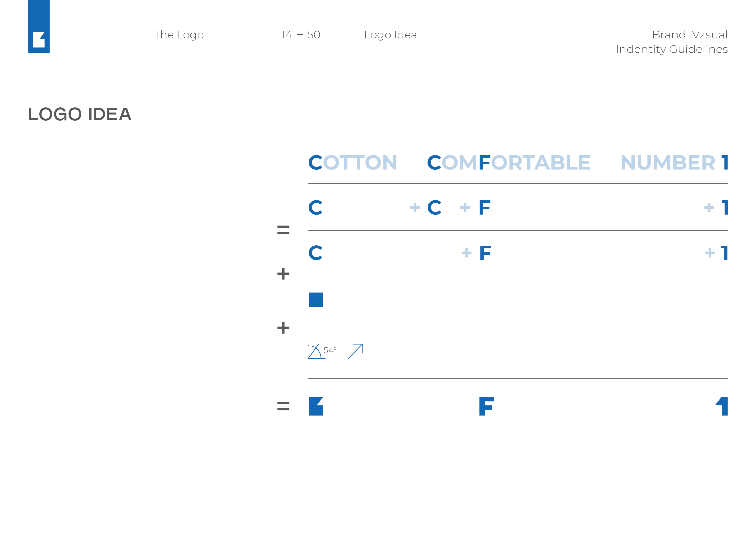The height and width of the screenshot is (560, 756).
Task: Click the dark plus sign above the angle icon
Action: pos(283,327)
